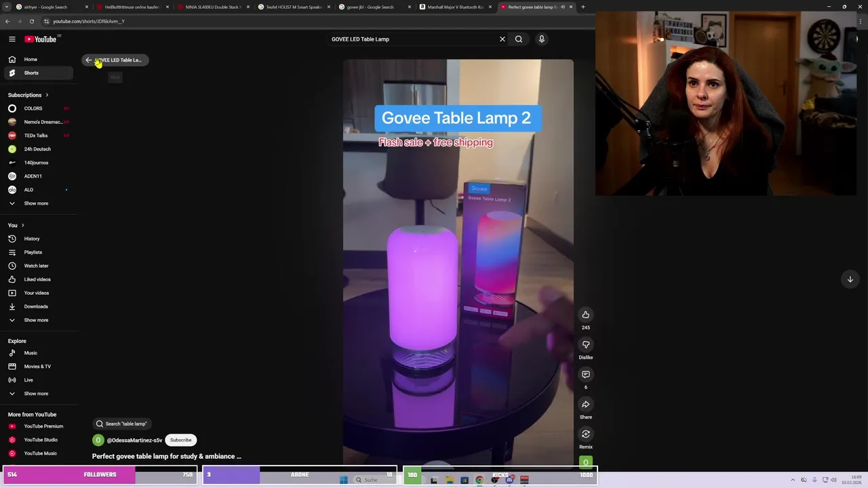Open File Explorer in taskbar
Screen dimensions: 868x488
click(450, 480)
